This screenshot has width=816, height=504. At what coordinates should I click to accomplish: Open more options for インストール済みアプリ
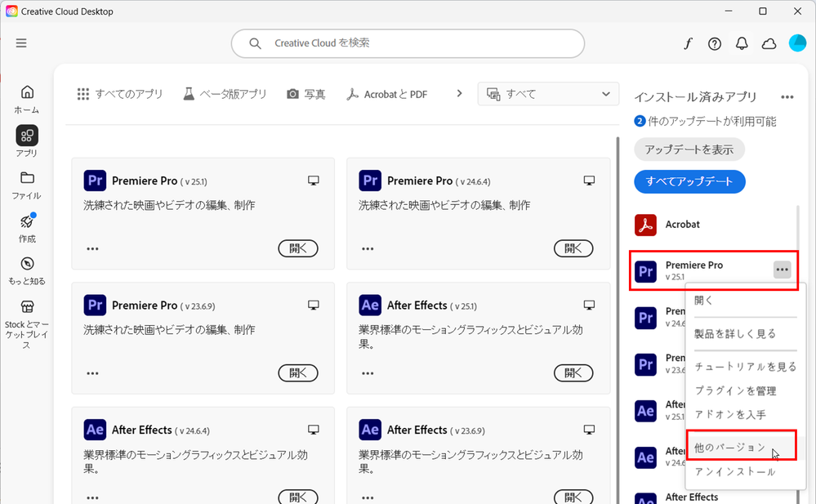[x=787, y=97]
